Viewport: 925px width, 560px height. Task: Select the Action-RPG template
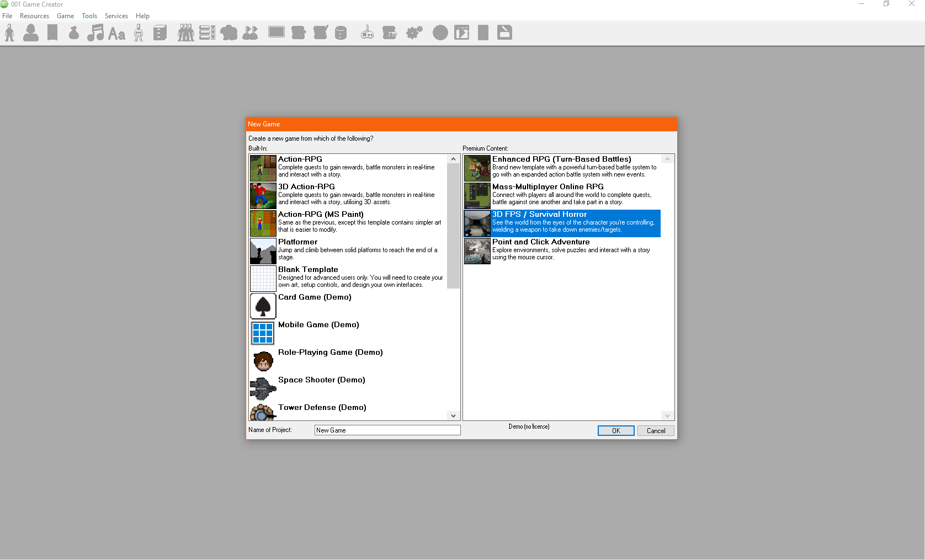click(x=348, y=168)
